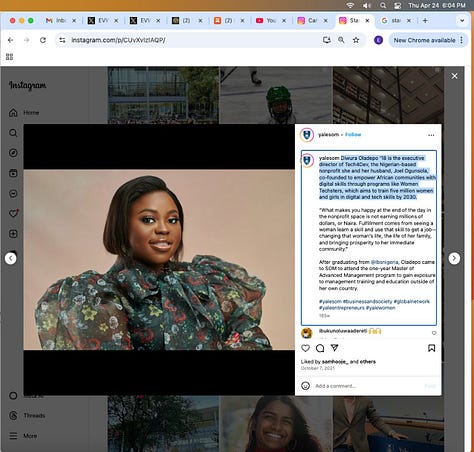The width and height of the screenshot is (474, 452).
Task: Open the More menu in sidebar
Action: (23, 436)
